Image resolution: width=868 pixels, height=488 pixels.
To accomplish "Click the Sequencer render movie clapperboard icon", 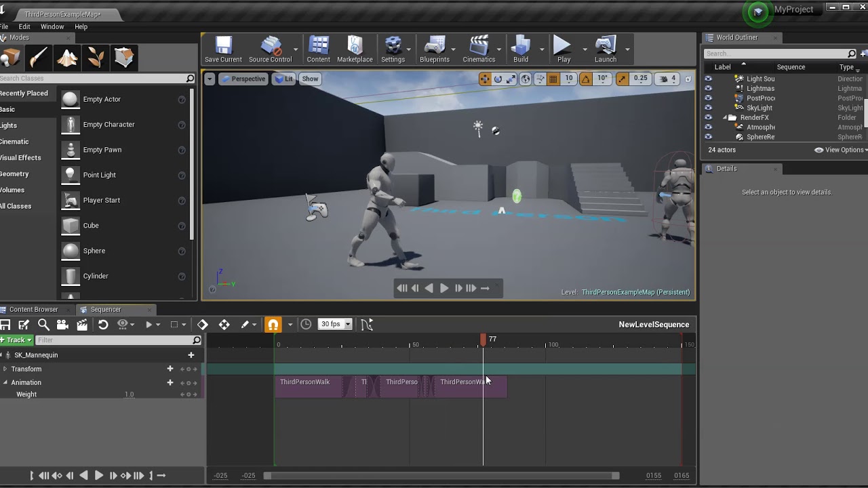I will tap(82, 325).
